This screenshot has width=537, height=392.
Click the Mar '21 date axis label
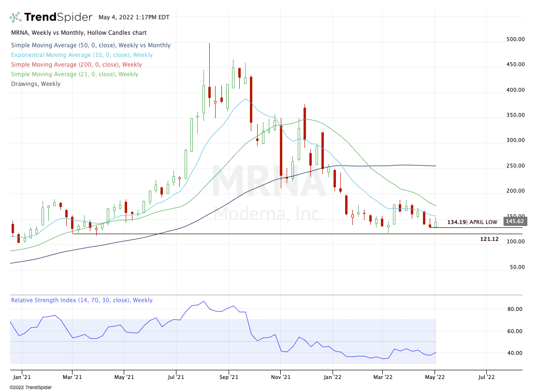click(x=73, y=377)
